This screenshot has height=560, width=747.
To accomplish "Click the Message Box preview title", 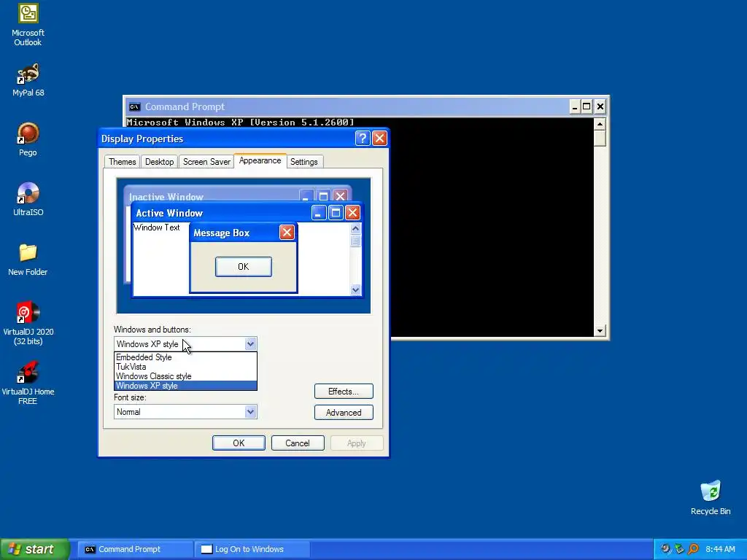I will [x=222, y=233].
